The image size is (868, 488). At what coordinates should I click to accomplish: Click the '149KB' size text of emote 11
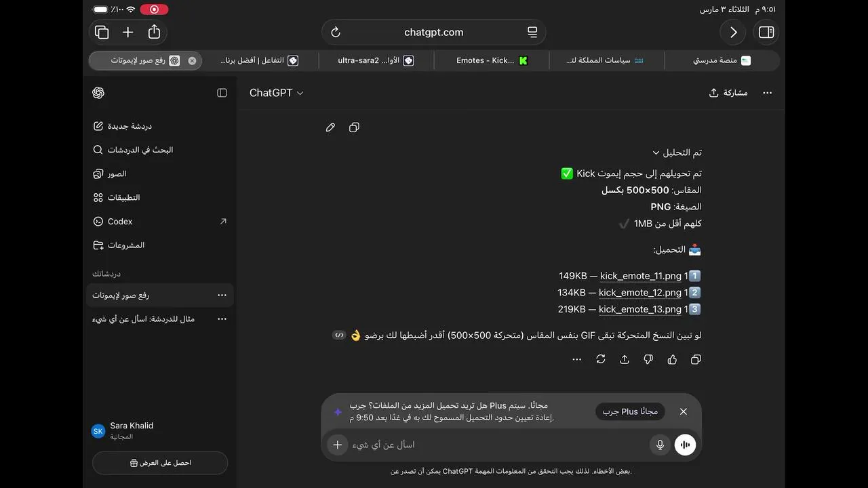tap(573, 276)
